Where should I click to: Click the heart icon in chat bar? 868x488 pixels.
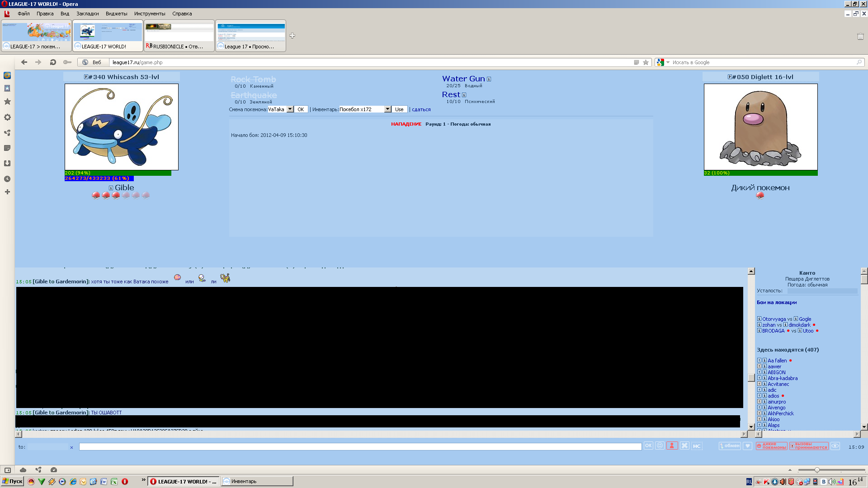tap(748, 446)
